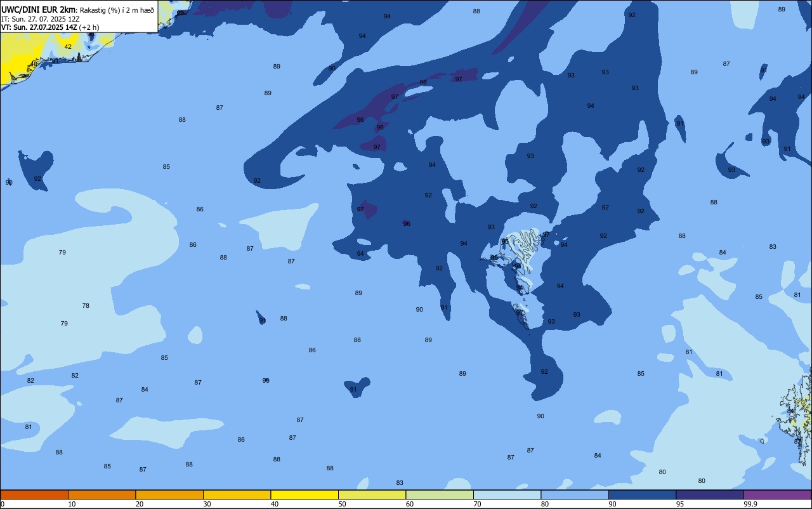The height and width of the screenshot is (509, 812).
Task: Click the dark blue 90–95 legend swatch
Action: tap(642, 494)
